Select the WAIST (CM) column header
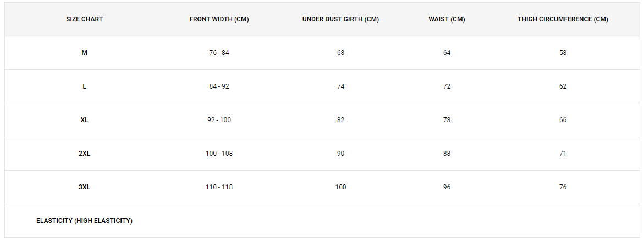The image size is (644, 240). [447, 19]
